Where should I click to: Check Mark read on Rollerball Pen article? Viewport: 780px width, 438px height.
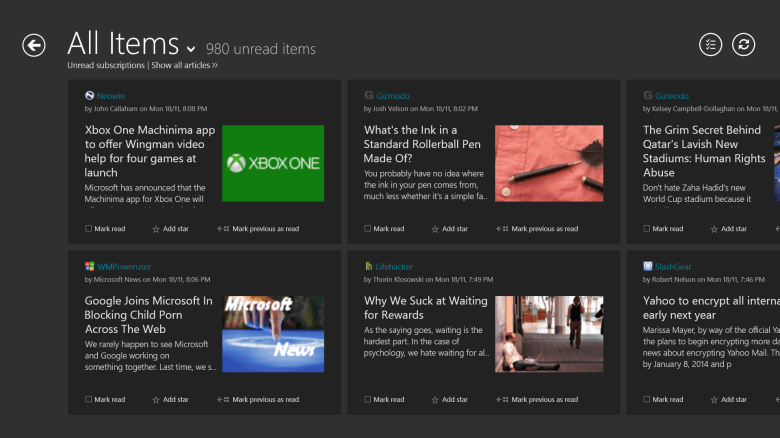coord(368,229)
